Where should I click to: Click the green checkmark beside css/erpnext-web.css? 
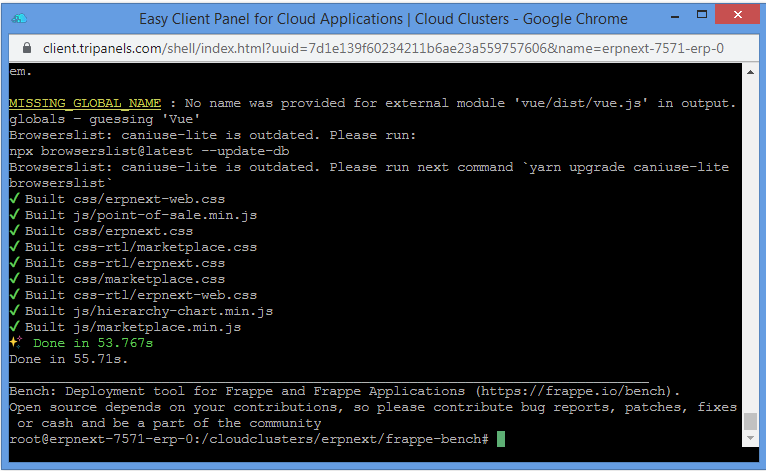pyautogui.click(x=15, y=198)
